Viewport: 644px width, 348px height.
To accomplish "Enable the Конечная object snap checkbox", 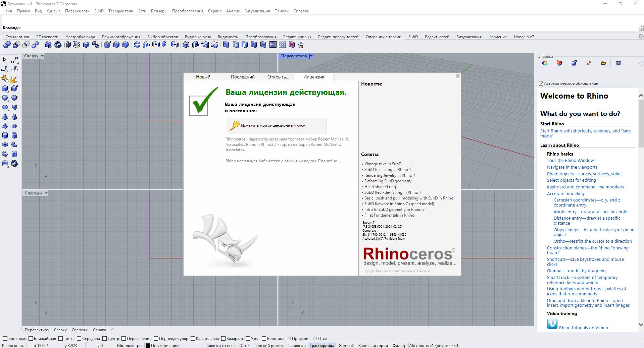I will [5, 339].
